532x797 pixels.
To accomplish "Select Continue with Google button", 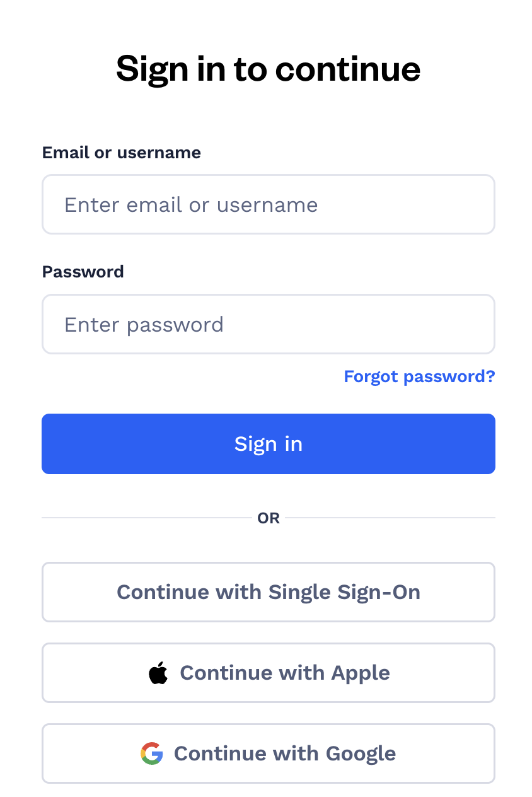I will (x=269, y=753).
